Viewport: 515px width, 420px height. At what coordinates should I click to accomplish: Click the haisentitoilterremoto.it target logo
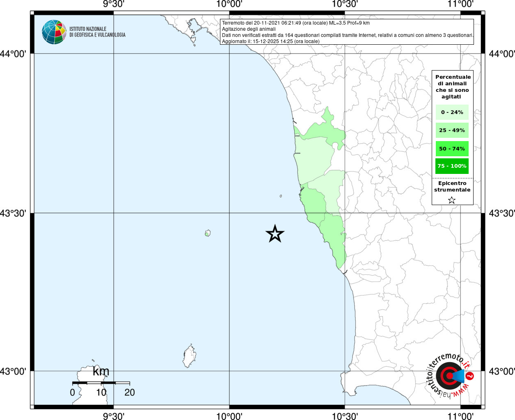point(450,376)
